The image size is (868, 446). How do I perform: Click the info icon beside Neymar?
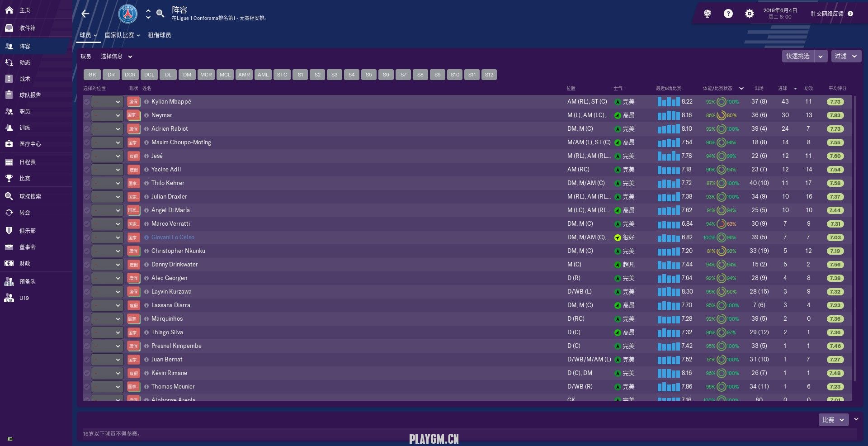click(x=146, y=115)
